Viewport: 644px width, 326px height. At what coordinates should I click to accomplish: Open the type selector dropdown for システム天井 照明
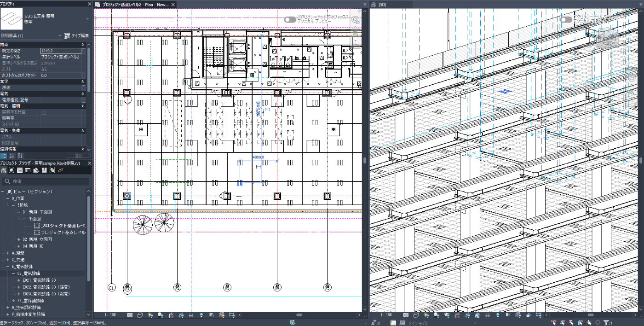(87, 19)
